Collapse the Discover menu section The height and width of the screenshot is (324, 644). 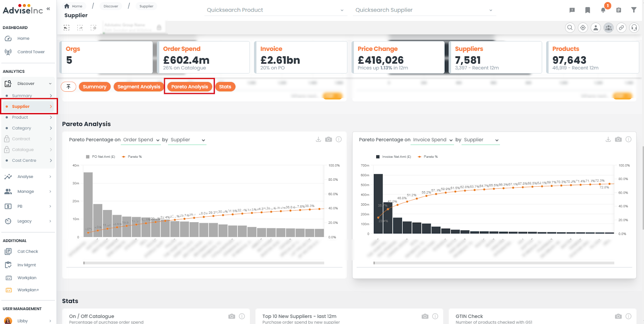point(28,84)
